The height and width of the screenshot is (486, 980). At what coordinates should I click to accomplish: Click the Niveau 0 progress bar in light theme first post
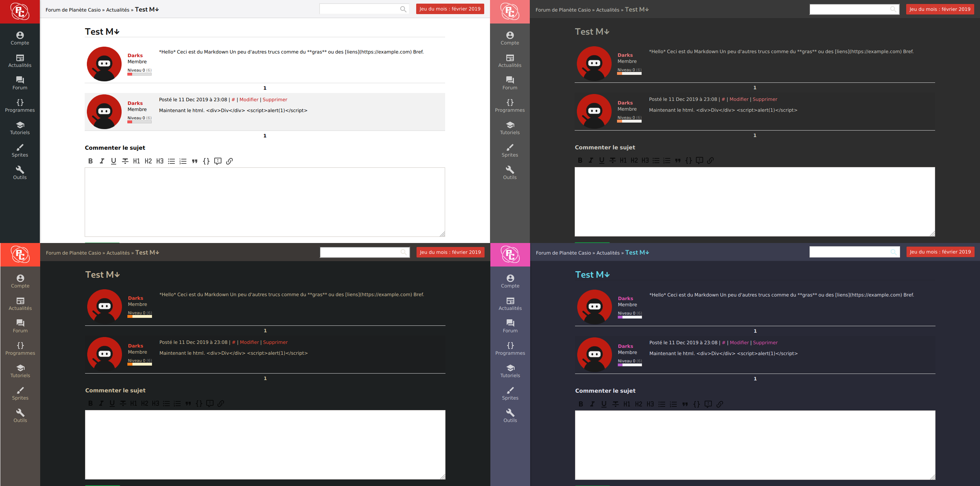140,74
